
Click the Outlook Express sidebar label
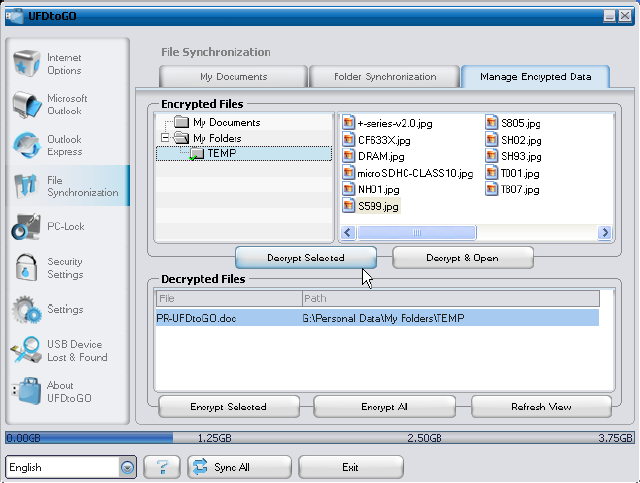tap(64, 145)
